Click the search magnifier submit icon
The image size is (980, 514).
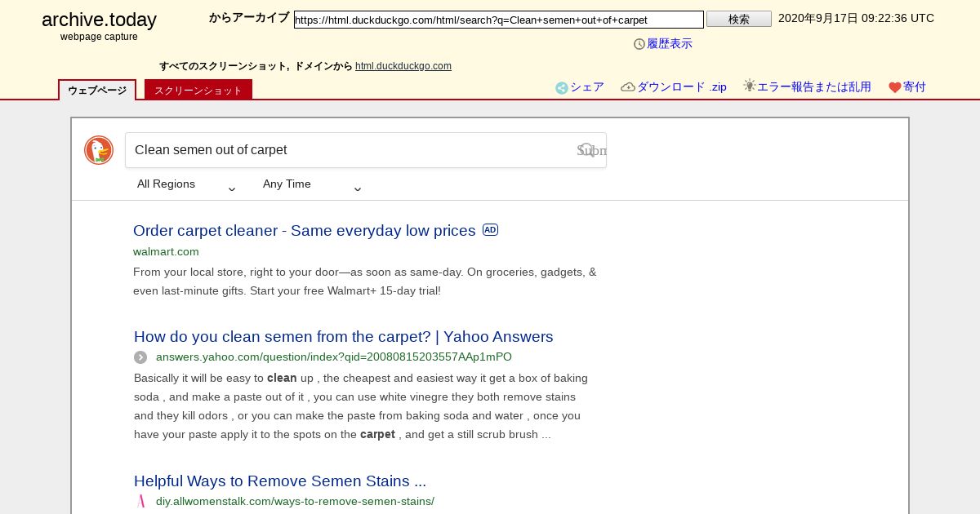587,150
